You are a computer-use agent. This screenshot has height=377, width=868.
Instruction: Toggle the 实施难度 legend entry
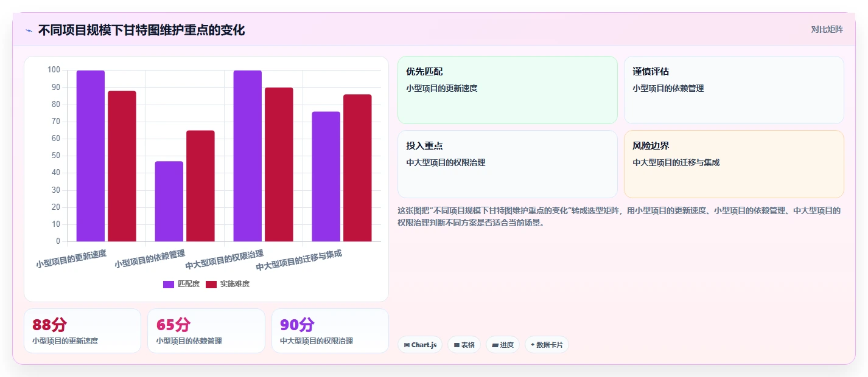click(228, 284)
